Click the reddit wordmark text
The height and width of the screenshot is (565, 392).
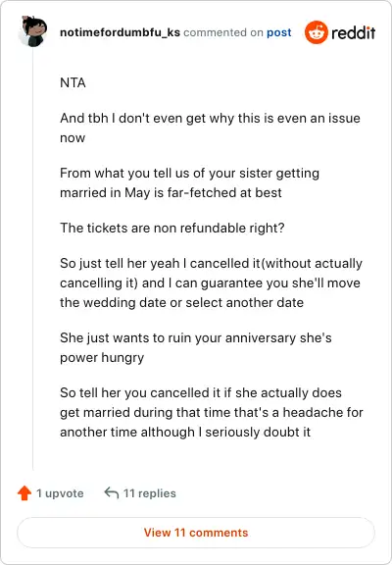354,32
